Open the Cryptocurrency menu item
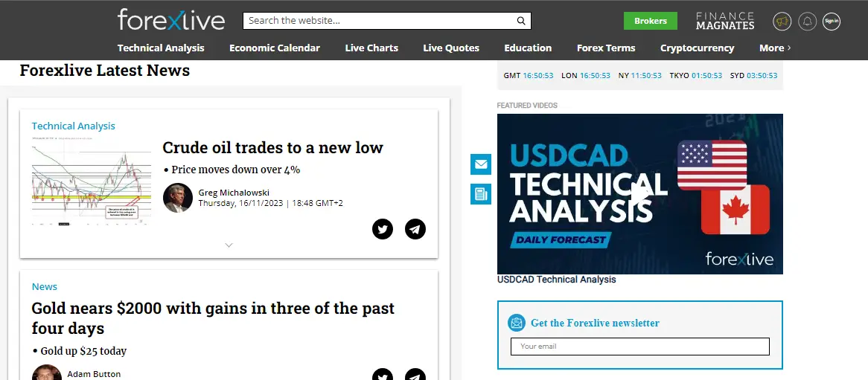Screen dimensions: 868x380 point(697,48)
